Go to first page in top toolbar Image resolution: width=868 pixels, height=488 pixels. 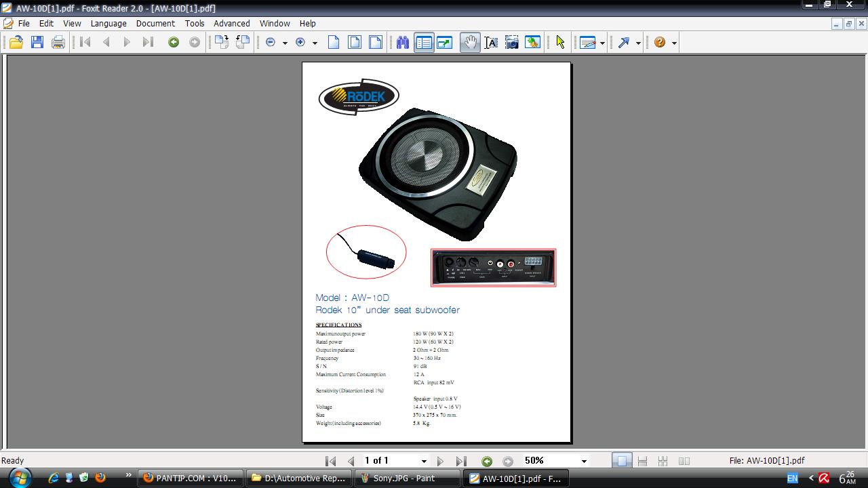pos(85,43)
